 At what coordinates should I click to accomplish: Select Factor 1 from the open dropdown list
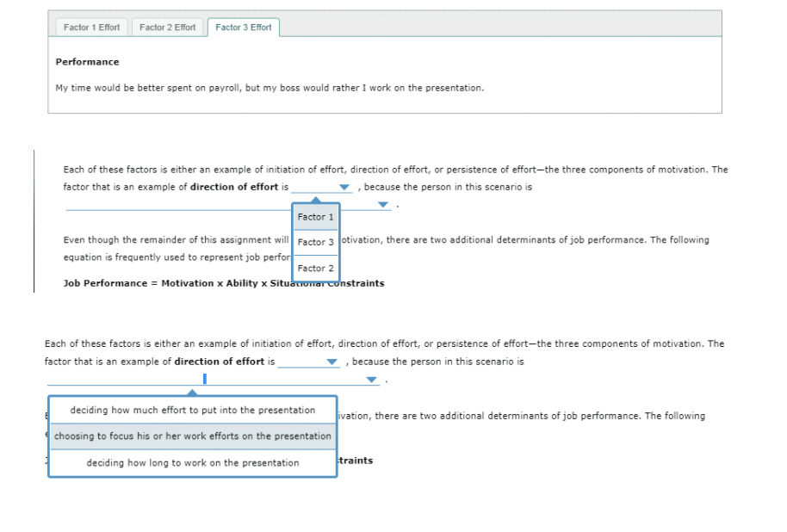click(x=314, y=217)
